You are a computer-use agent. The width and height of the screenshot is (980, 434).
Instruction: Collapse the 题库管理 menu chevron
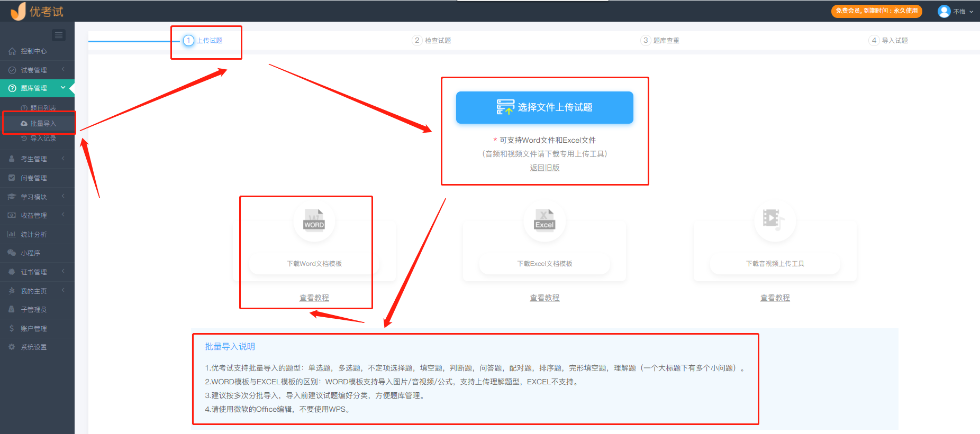click(x=63, y=88)
